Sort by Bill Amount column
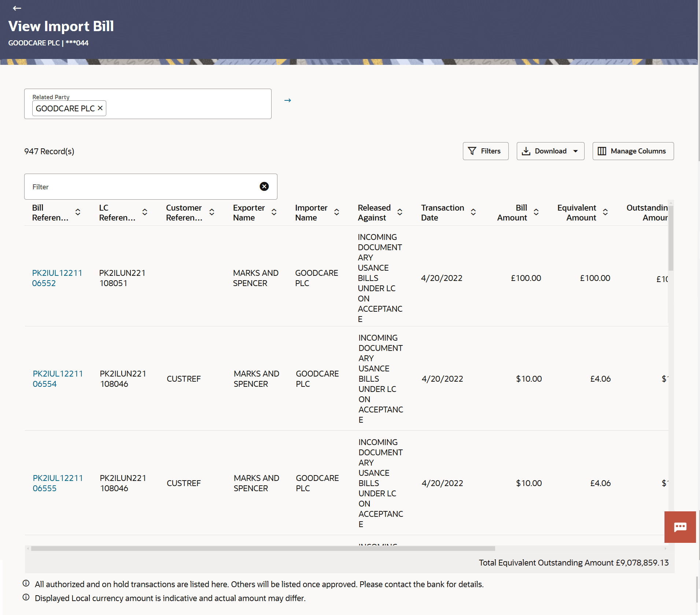This screenshot has height=615, width=700. click(536, 212)
